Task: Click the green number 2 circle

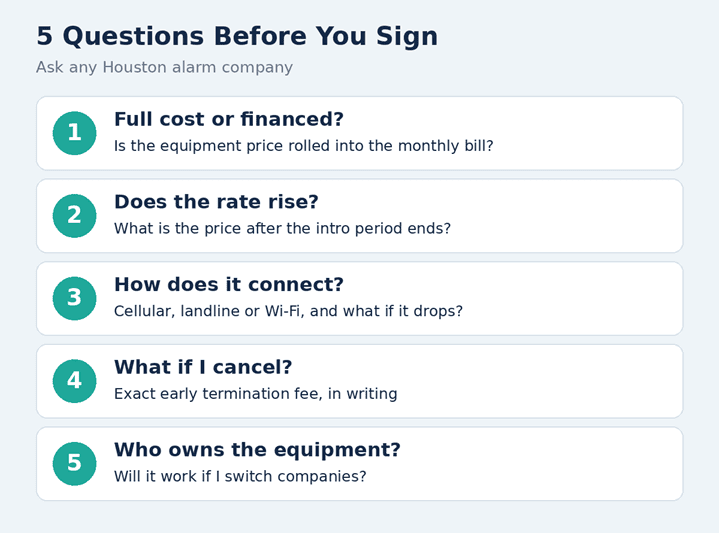Action: pyautogui.click(x=75, y=216)
